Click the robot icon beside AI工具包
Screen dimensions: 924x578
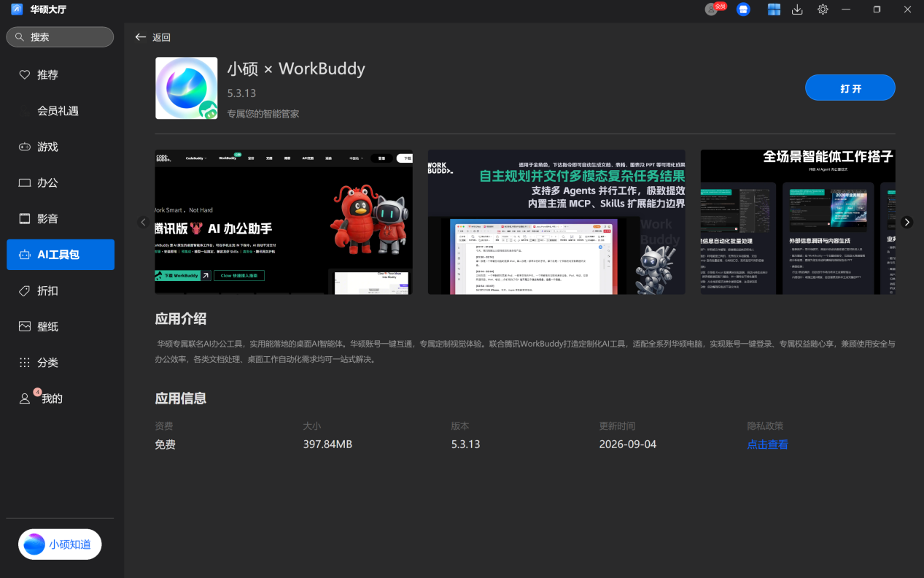click(x=24, y=255)
